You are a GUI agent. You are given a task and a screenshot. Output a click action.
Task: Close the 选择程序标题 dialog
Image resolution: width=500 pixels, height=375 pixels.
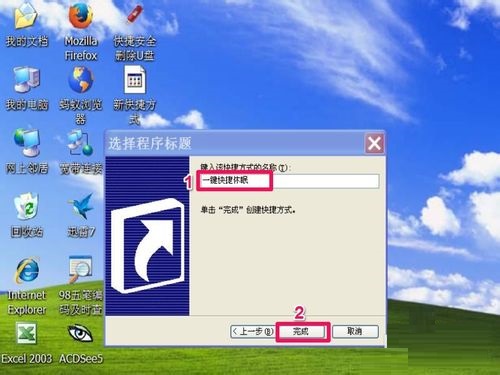click(374, 144)
